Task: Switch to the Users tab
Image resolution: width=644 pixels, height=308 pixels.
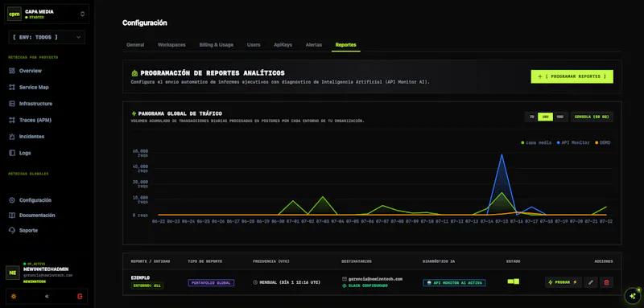Action: 254,45
